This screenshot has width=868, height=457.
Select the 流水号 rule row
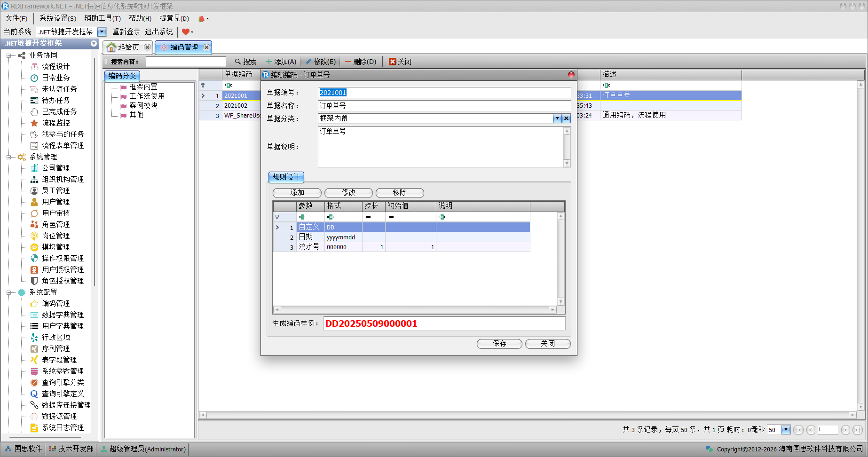click(x=308, y=247)
